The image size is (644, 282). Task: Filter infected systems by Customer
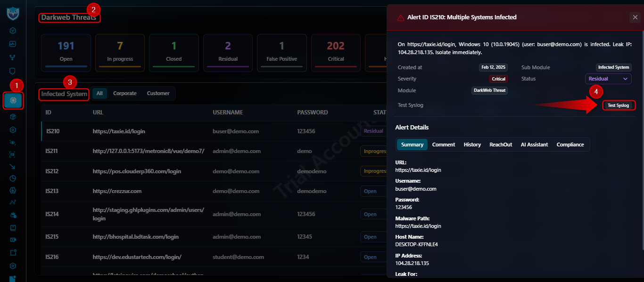158,93
